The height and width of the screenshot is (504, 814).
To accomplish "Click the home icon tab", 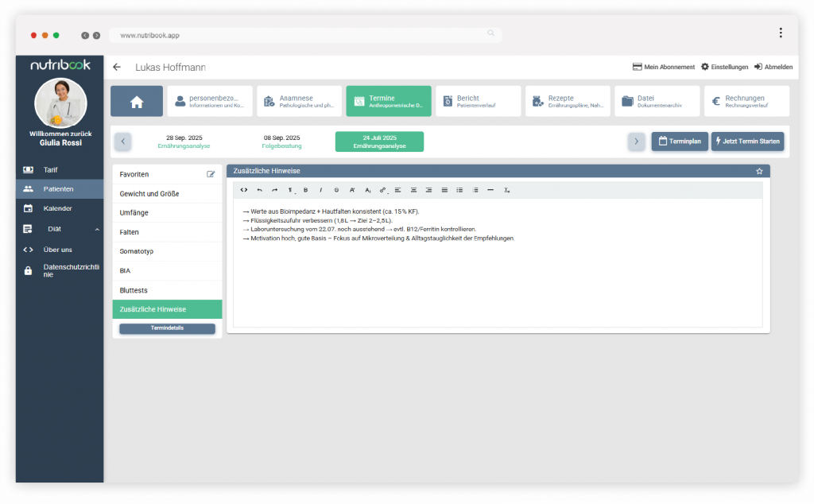I will click(137, 102).
